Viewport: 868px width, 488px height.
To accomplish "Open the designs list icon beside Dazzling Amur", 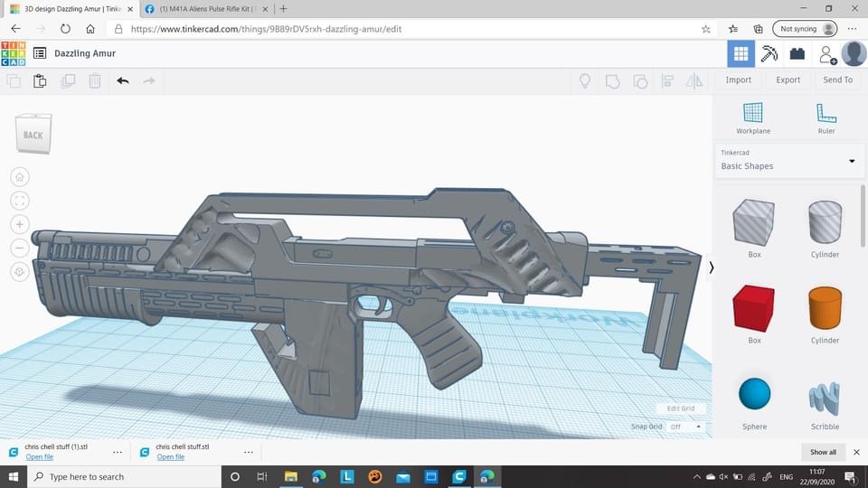I will [x=39, y=53].
